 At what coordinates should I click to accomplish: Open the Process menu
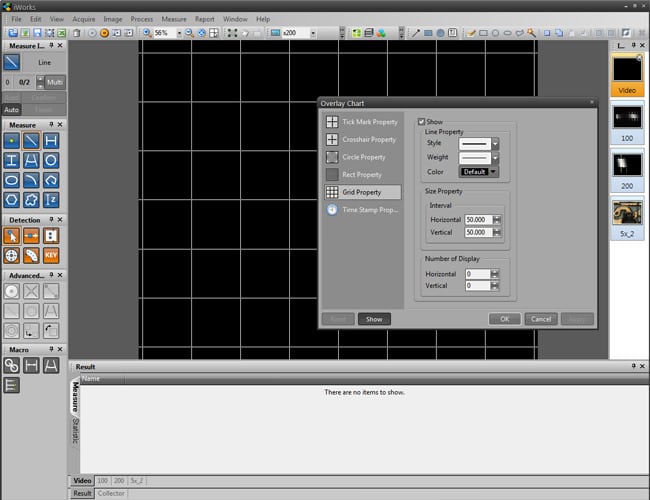(142, 19)
